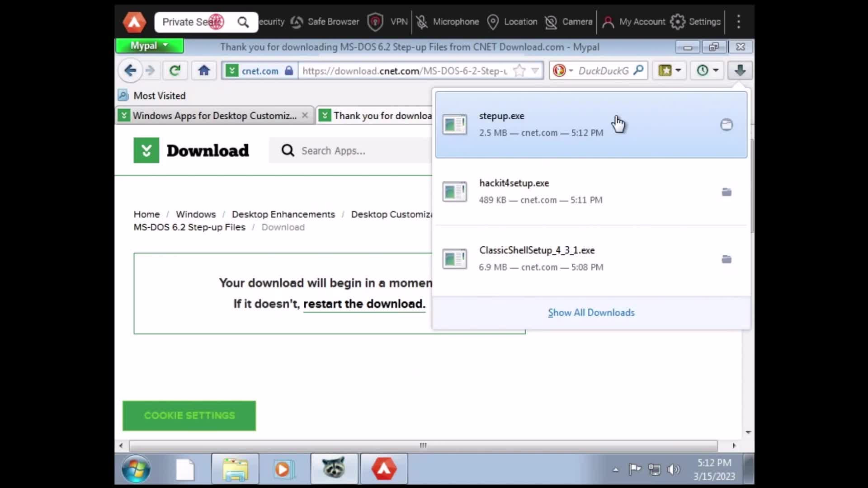Go to the browser home page

(x=204, y=70)
